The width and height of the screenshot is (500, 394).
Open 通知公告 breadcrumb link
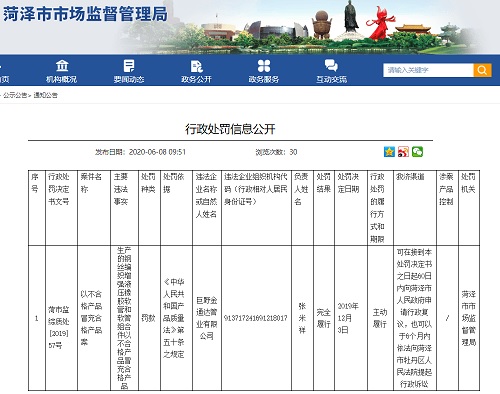point(45,95)
